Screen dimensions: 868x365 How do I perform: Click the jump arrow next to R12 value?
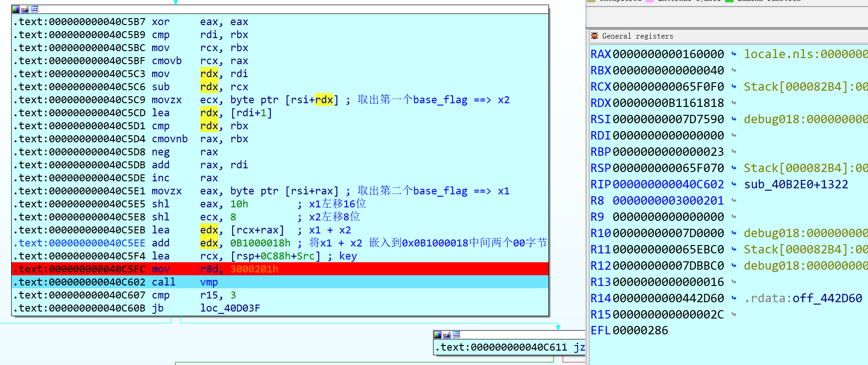[x=734, y=265]
